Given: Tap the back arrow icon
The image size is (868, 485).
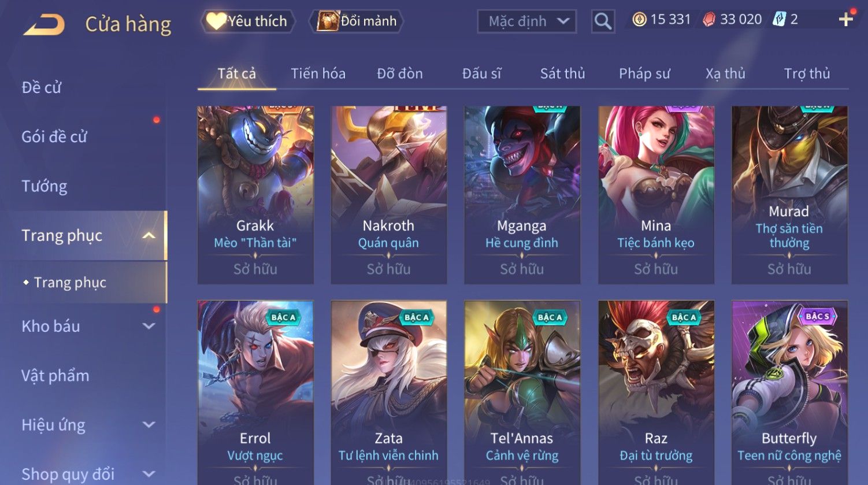Looking at the screenshot, I should [x=44, y=24].
